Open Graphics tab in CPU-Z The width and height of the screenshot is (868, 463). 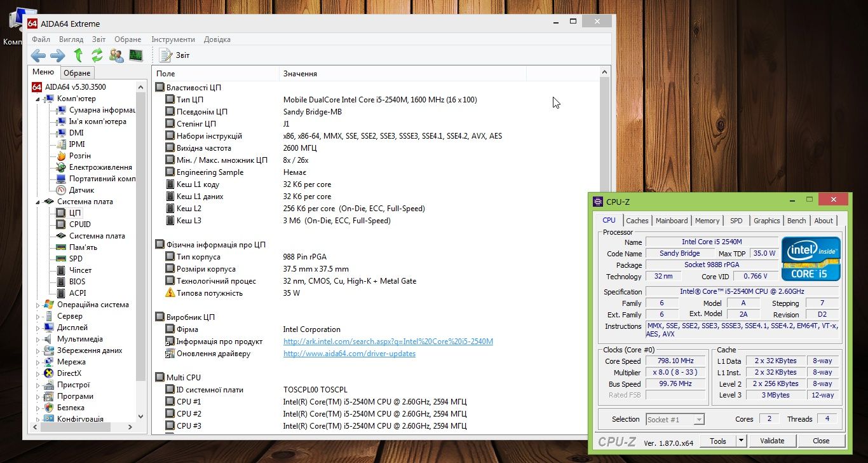pyautogui.click(x=767, y=221)
